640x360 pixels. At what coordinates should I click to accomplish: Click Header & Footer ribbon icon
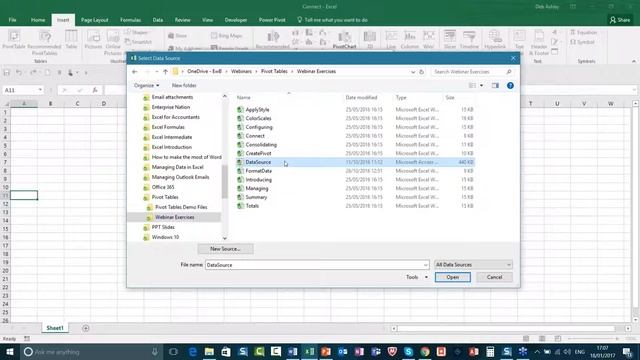click(x=539, y=42)
